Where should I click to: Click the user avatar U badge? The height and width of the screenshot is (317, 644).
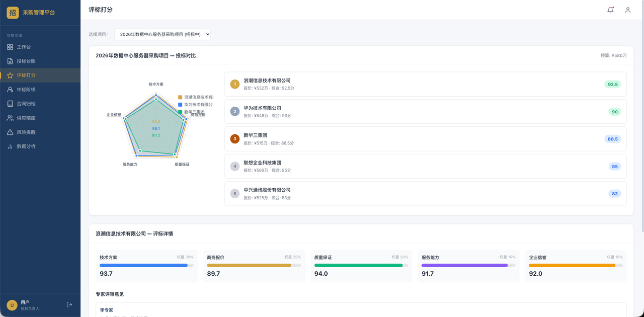click(12, 305)
